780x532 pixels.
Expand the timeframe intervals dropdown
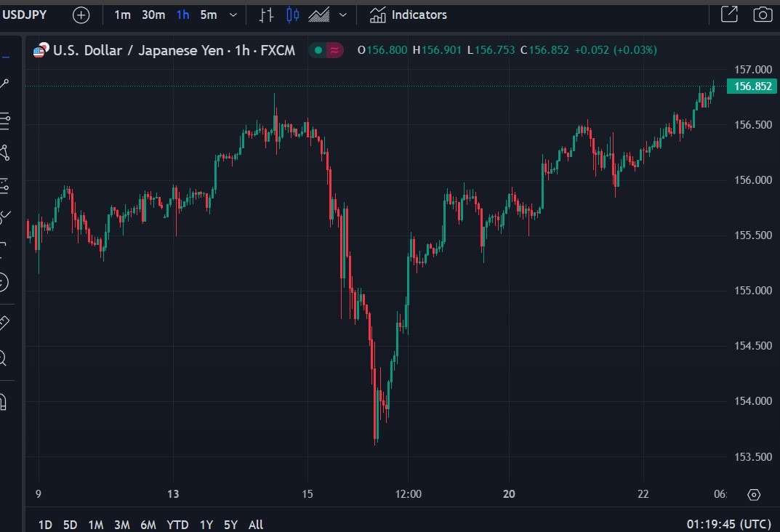(x=233, y=15)
